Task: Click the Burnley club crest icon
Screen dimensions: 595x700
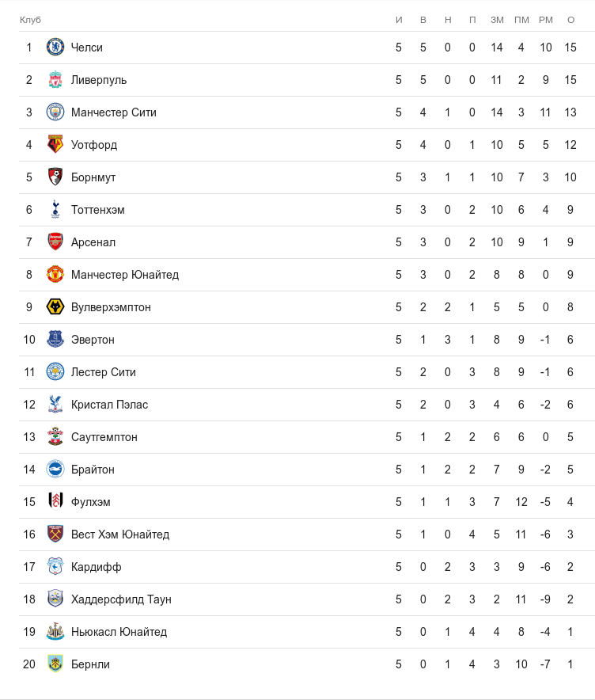Action: pos(55,664)
